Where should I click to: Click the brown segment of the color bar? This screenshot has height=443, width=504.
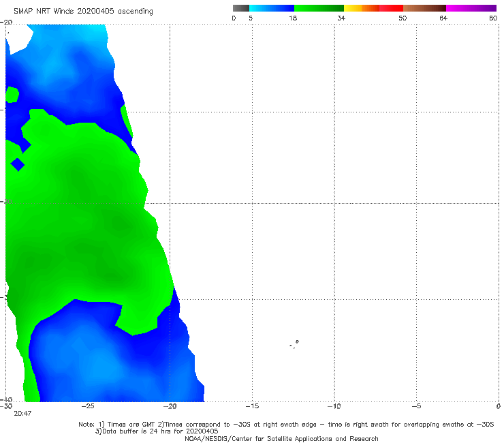[424, 8]
